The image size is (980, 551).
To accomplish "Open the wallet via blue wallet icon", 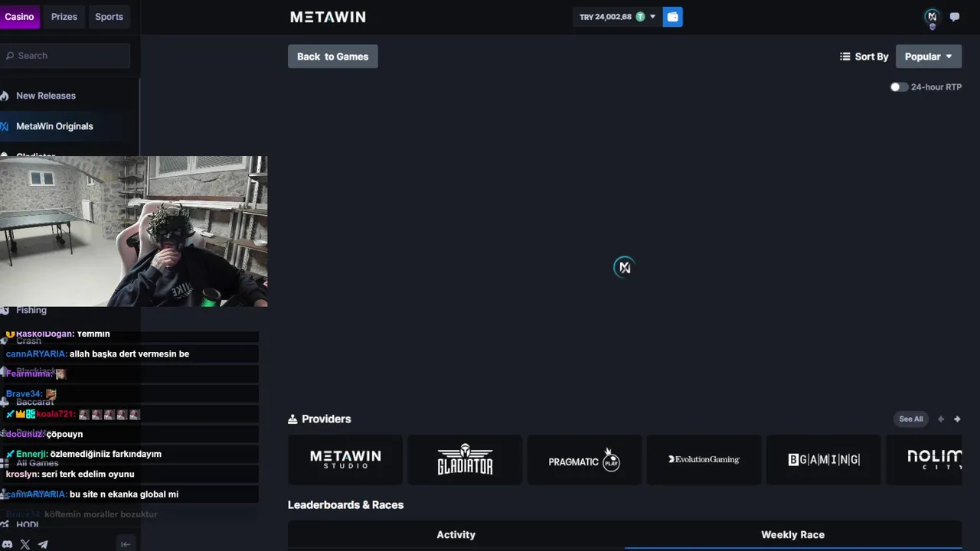I will point(672,17).
